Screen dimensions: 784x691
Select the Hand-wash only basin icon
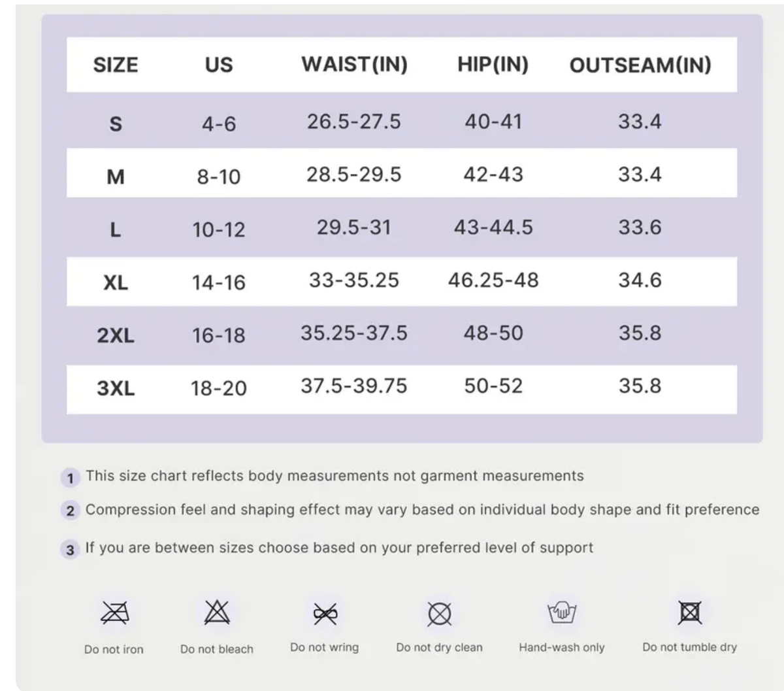pyautogui.click(x=562, y=613)
